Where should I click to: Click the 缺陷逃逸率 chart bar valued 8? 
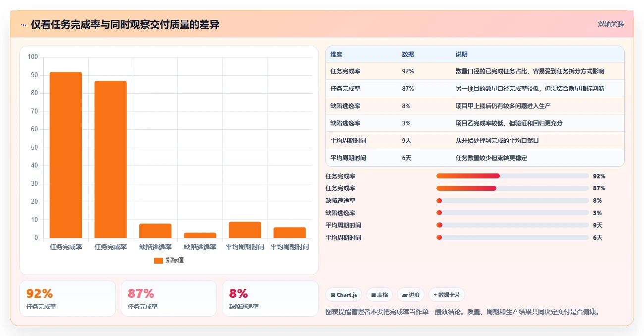click(x=155, y=231)
